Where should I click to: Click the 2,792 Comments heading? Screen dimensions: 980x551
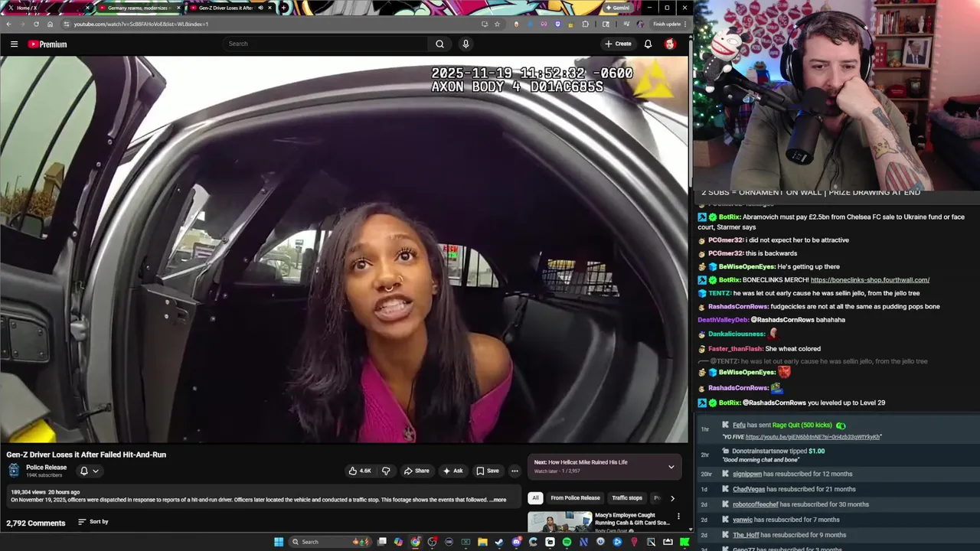36,523
